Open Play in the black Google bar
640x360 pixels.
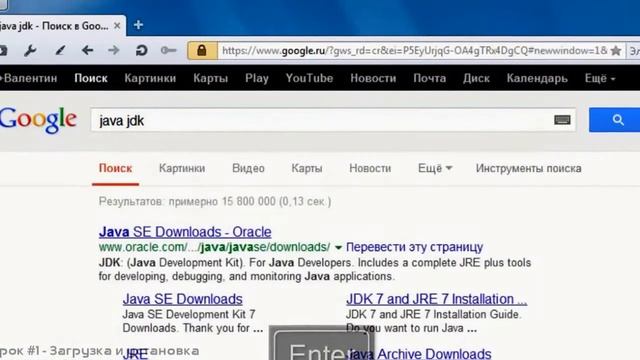tap(257, 78)
